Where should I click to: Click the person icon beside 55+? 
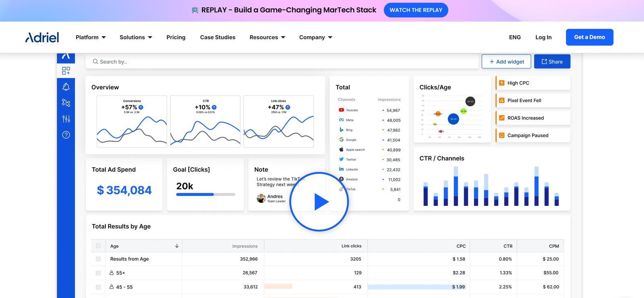tap(111, 273)
